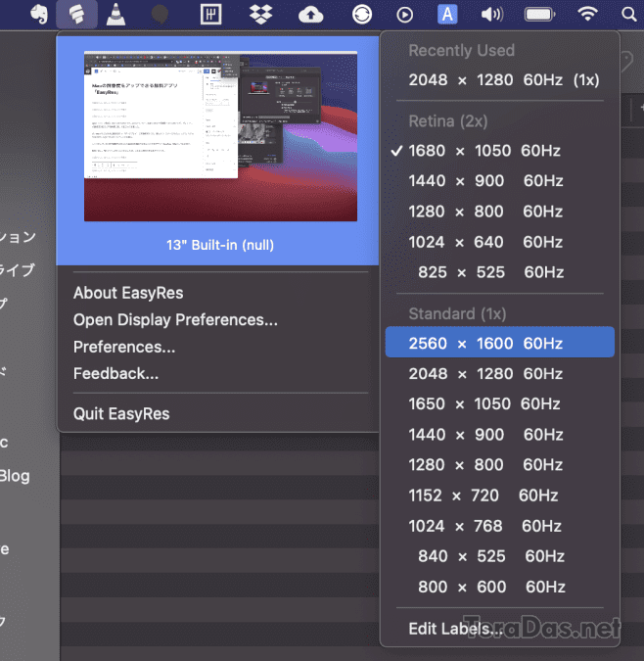644x661 pixels.
Task: Click the EasyRes menu bar icon
Action: click(76, 15)
